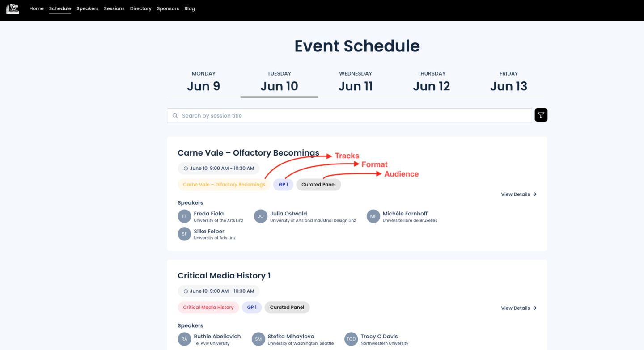This screenshot has height=350, width=644.
Task: Switch to Thursday Jun 12 tab
Action: (431, 81)
